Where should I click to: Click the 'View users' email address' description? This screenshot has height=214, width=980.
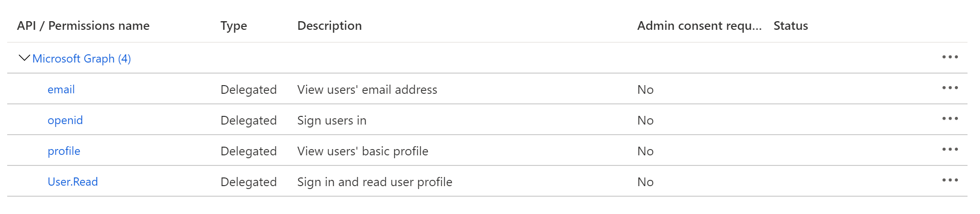367,89
